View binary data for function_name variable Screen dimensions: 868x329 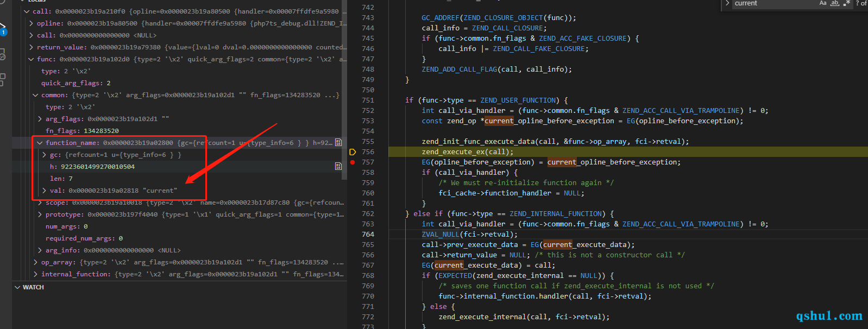tap(338, 143)
